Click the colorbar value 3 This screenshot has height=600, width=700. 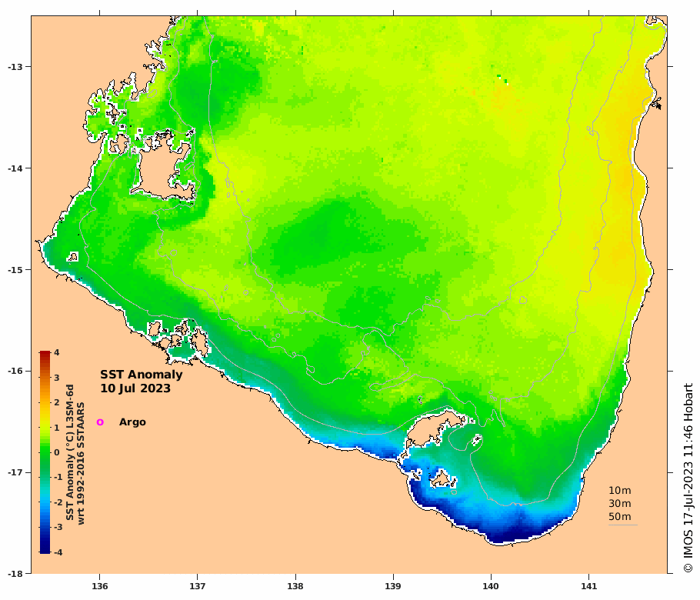pos(57,378)
